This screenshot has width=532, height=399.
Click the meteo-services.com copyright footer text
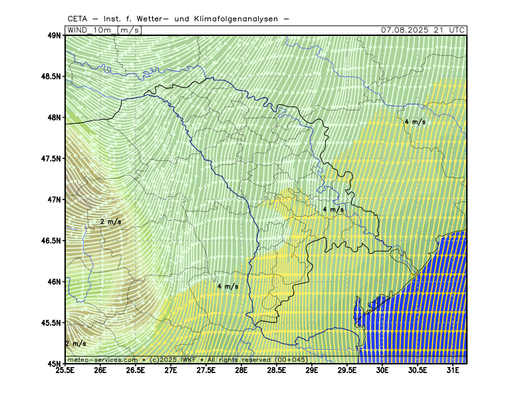[x=188, y=360]
